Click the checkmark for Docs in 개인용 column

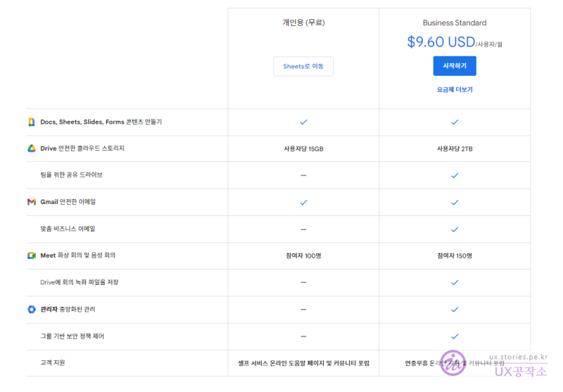click(303, 122)
